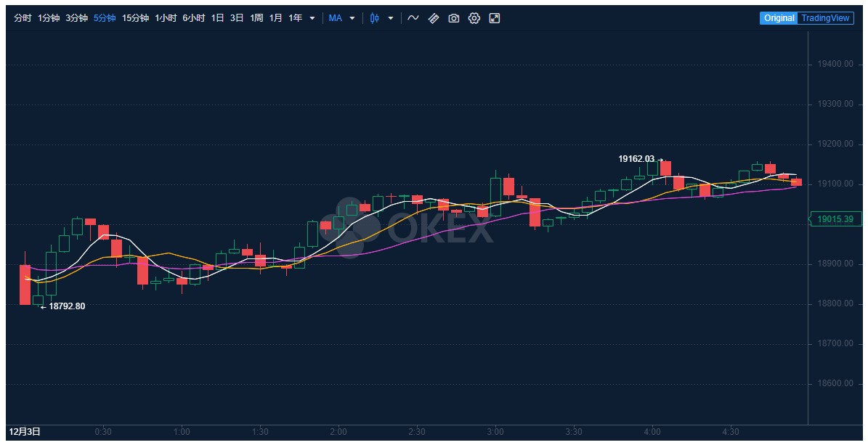
Task: Click the 18600.00 price axis label
Action: coord(835,383)
